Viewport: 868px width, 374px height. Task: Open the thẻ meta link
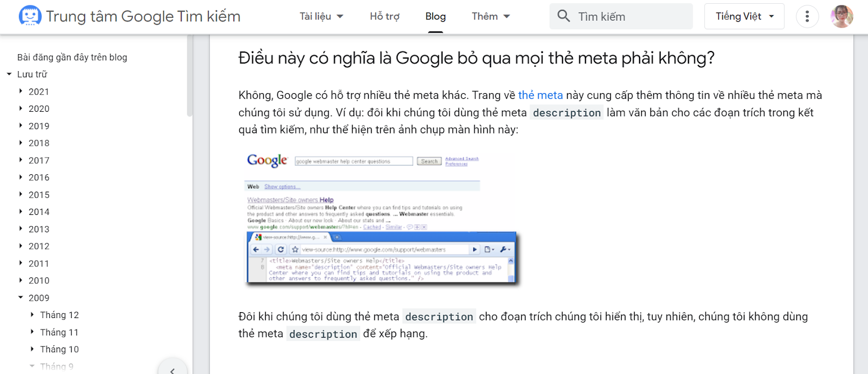pyautogui.click(x=540, y=95)
